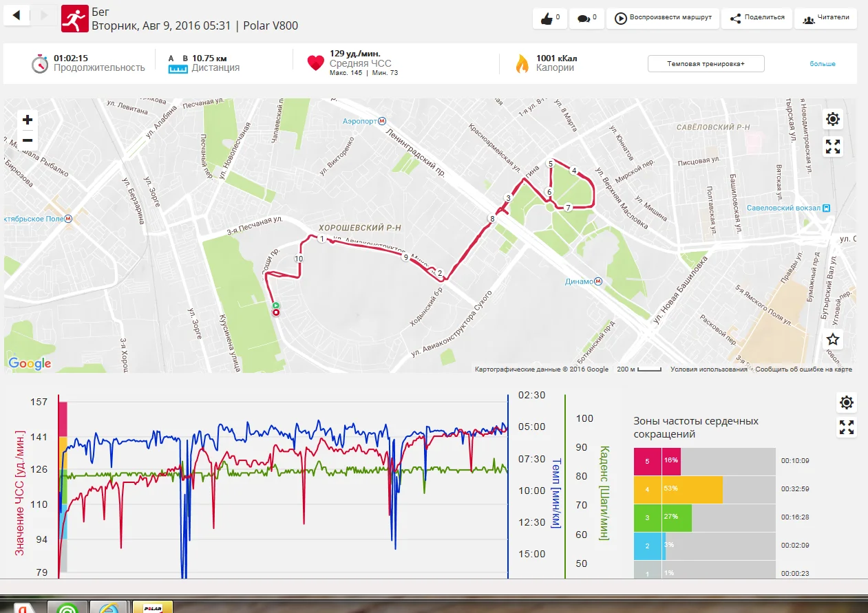Click the Поделиться share button
868x613 pixels.
tap(757, 19)
